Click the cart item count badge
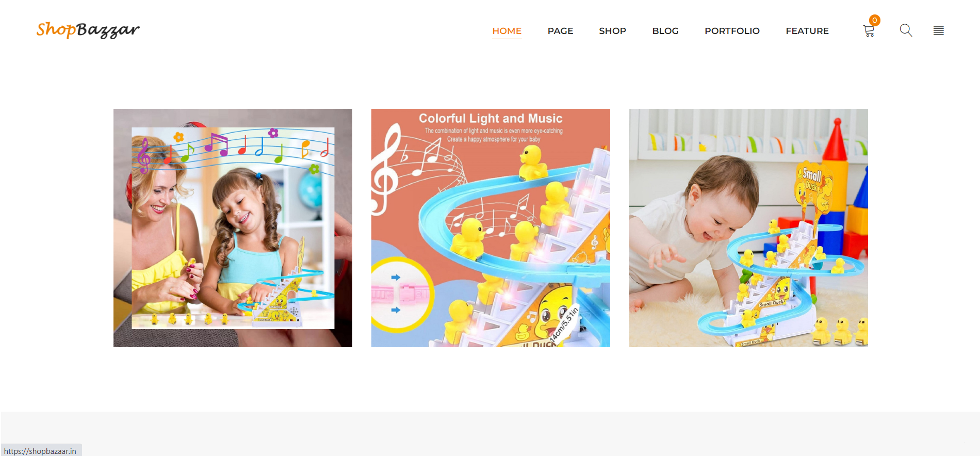The height and width of the screenshot is (456, 980). pos(874,20)
